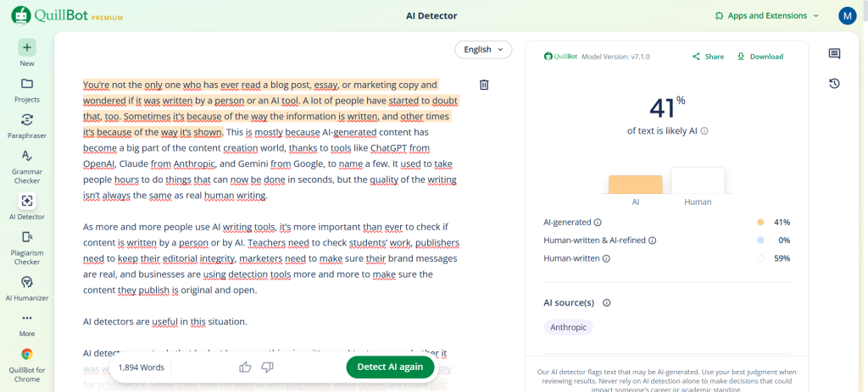Share the detection report
Screen dimensions: 868x392
708,57
